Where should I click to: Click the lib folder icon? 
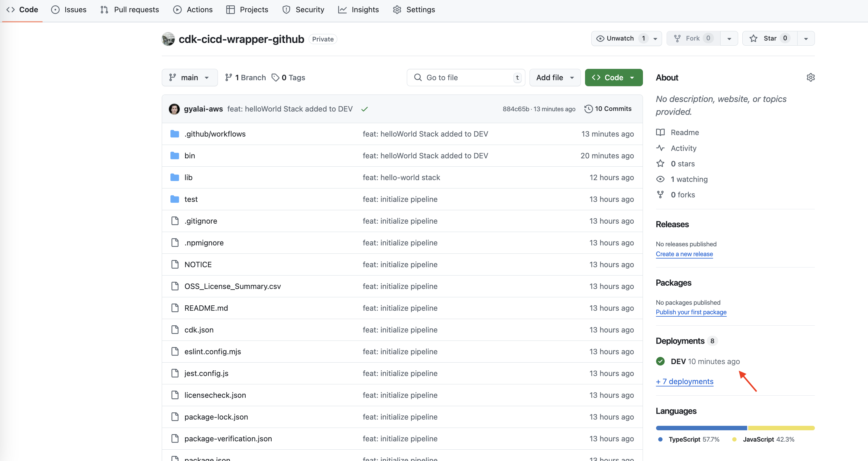point(175,177)
